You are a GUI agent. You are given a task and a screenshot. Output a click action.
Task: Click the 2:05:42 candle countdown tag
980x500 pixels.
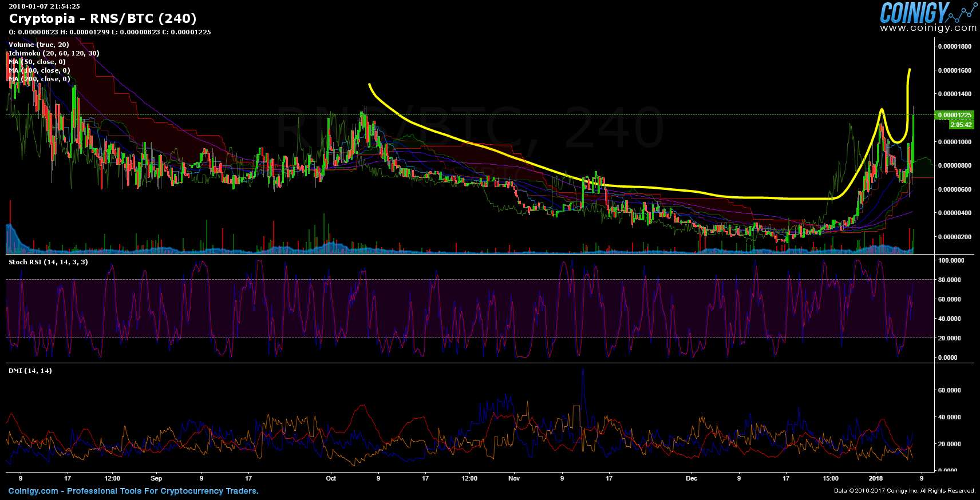click(961, 125)
